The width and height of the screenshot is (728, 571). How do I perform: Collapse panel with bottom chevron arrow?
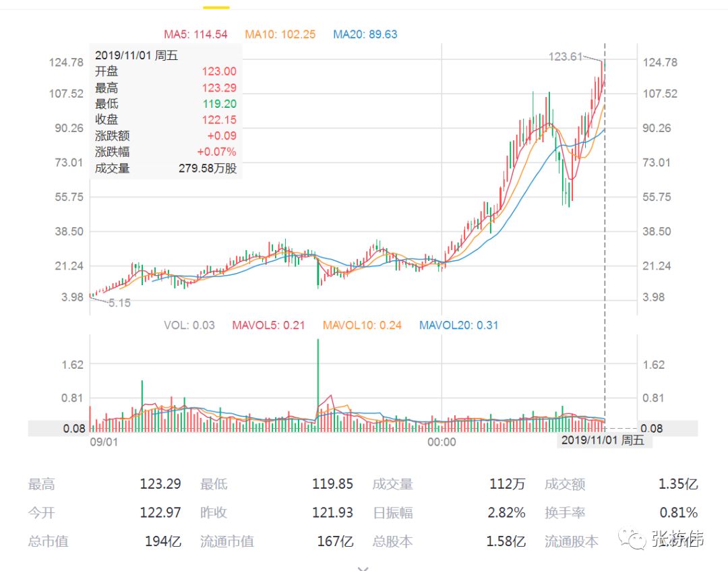tap(363, 568)
